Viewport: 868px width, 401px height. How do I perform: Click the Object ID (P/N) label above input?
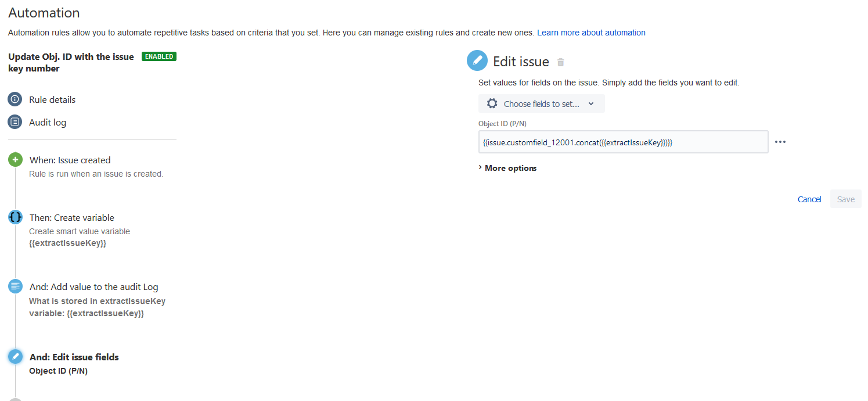[x=503, y=123]
